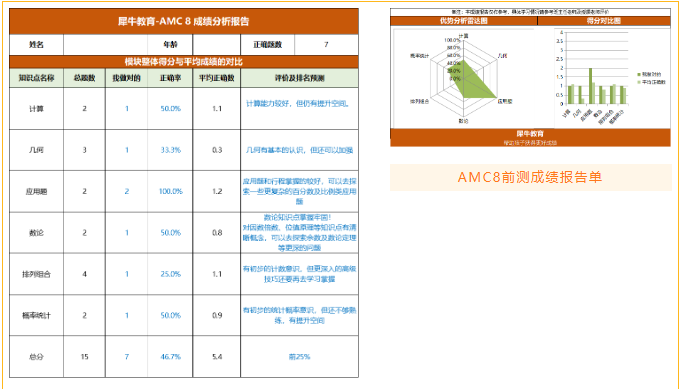Click the value 7 next to 正确题数

click(x=326, y=45)
